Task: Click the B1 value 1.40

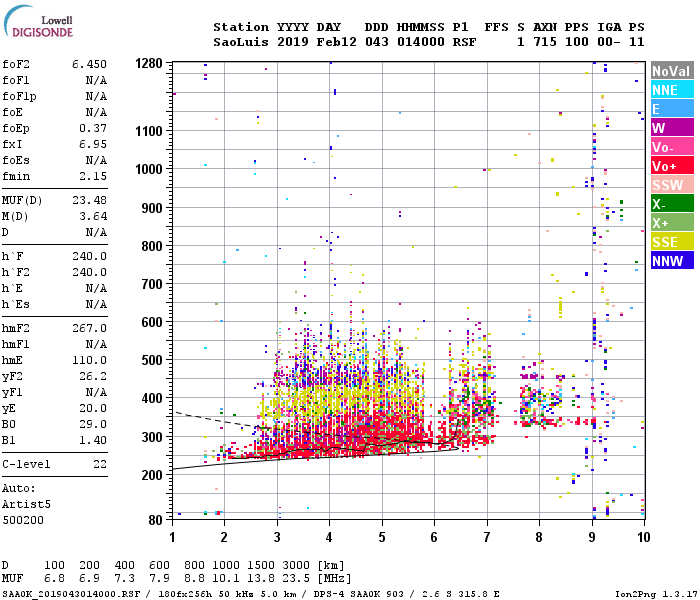Action: coord(93,440)
